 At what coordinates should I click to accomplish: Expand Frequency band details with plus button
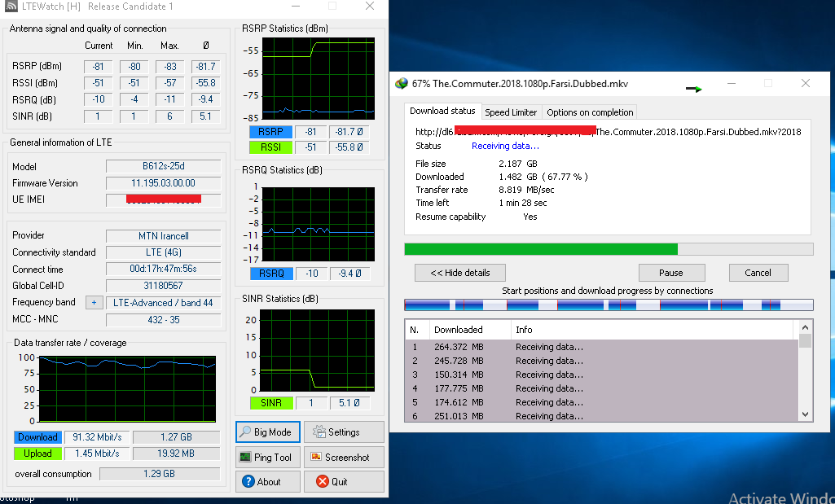click(94, 302)
